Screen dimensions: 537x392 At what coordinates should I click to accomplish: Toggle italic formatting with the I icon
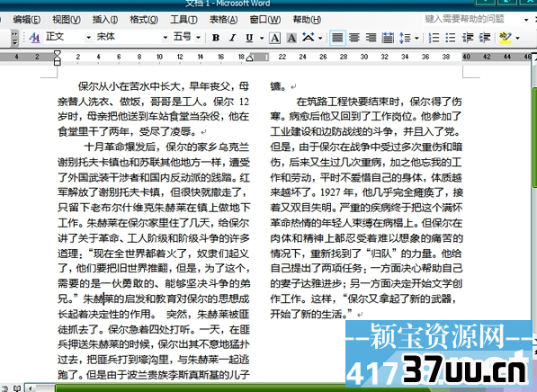pos(233,38)
